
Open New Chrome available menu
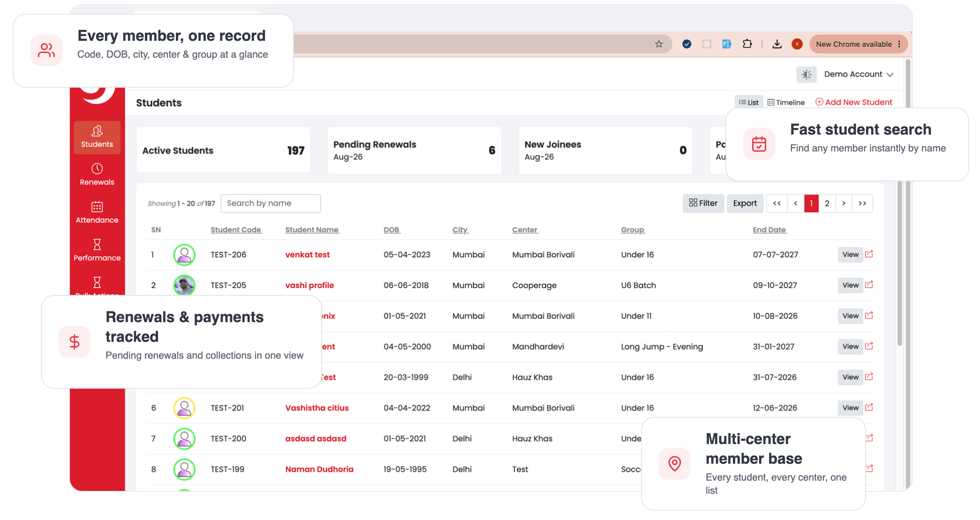(858, 44)
